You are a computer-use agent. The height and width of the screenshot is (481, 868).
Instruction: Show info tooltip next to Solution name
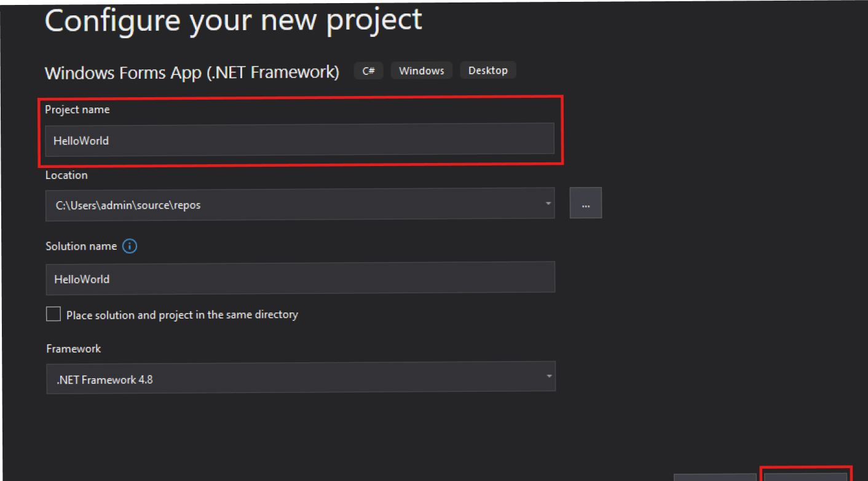click(x=130, y=246)
